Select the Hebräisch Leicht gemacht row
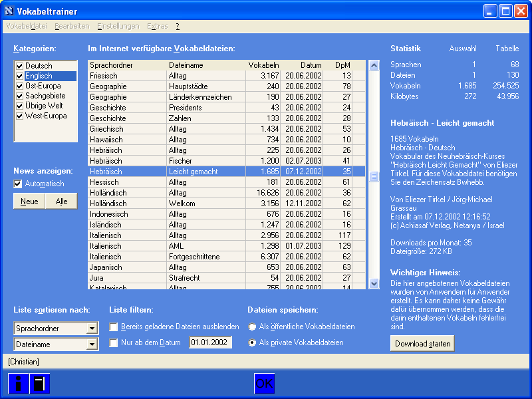 pos(226,172)
